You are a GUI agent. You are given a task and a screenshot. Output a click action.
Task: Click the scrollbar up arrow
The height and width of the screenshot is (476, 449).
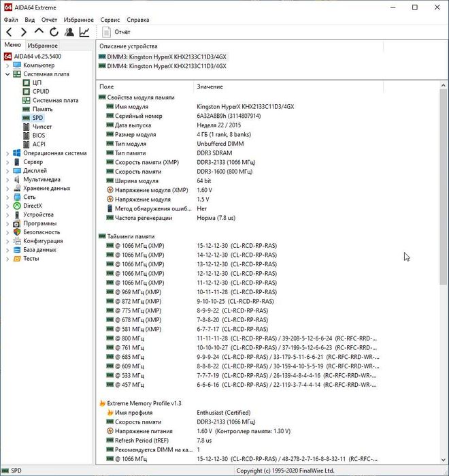point(443,86)
